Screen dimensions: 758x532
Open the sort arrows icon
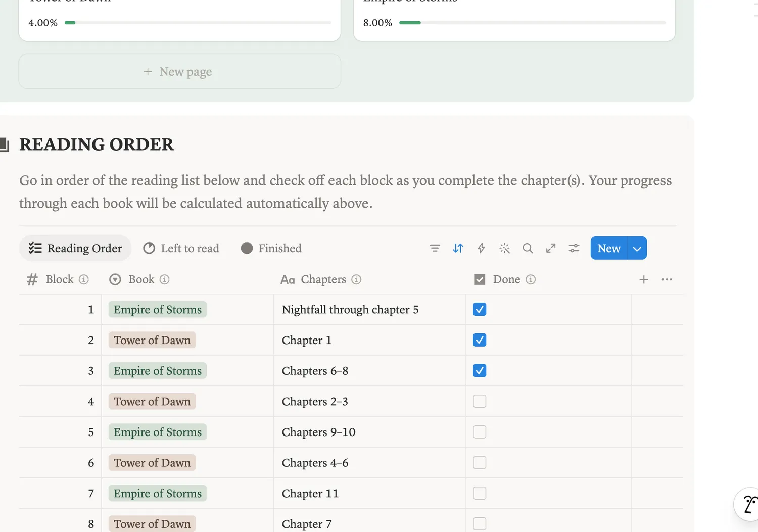[x=458, y=248]
